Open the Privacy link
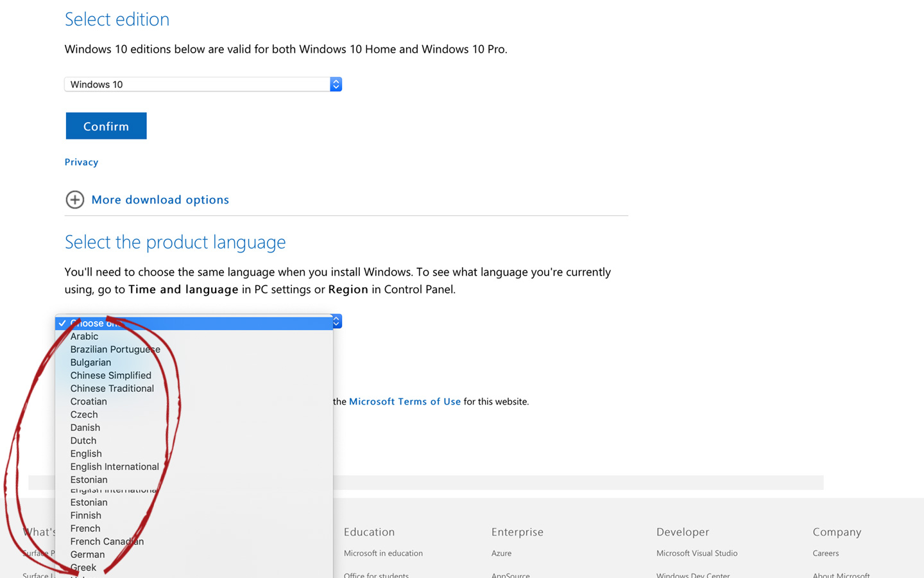 (x=81, y=162)
